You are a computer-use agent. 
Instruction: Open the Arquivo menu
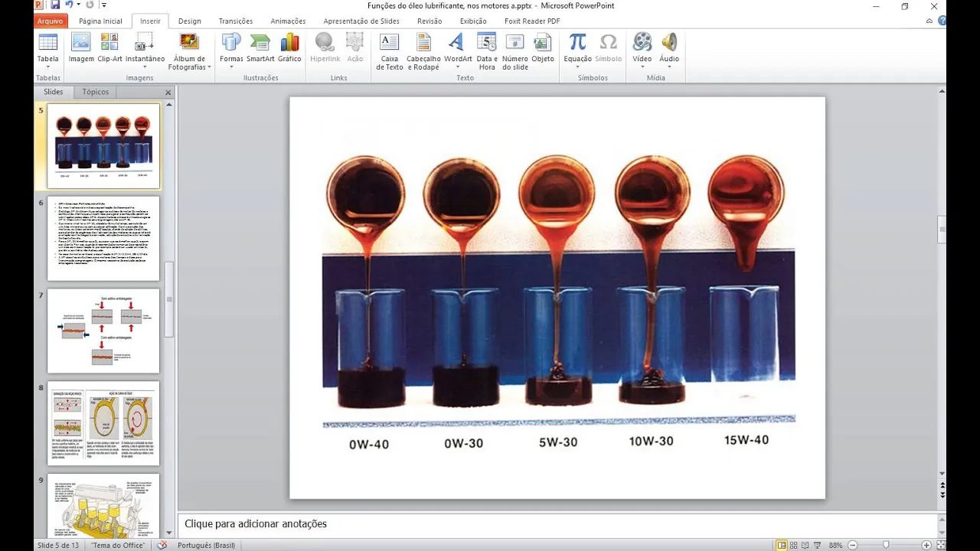tap(51, 21)
